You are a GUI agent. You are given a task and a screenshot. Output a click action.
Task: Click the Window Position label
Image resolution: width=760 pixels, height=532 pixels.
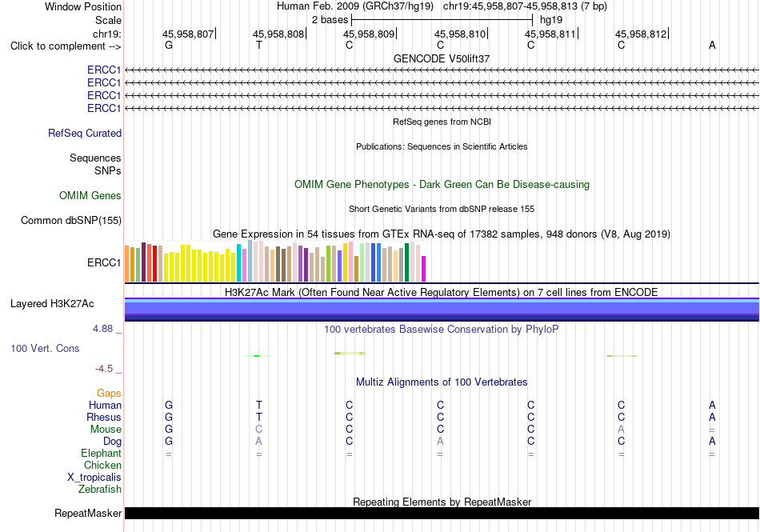pyautogui.click(x=83, y=6)
